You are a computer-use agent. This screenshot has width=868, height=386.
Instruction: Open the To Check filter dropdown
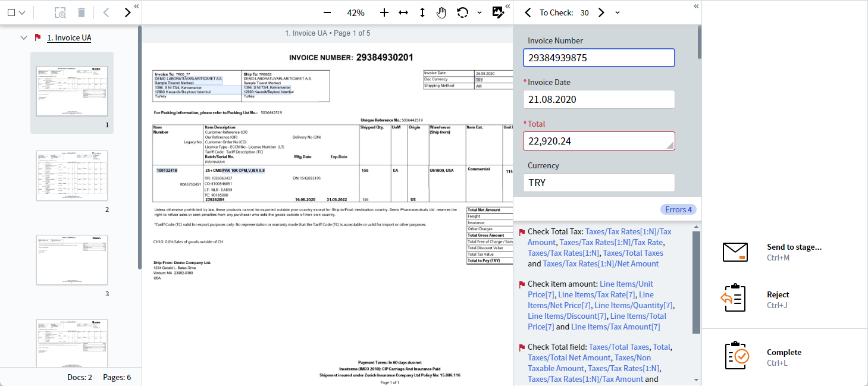coord(618,12)
